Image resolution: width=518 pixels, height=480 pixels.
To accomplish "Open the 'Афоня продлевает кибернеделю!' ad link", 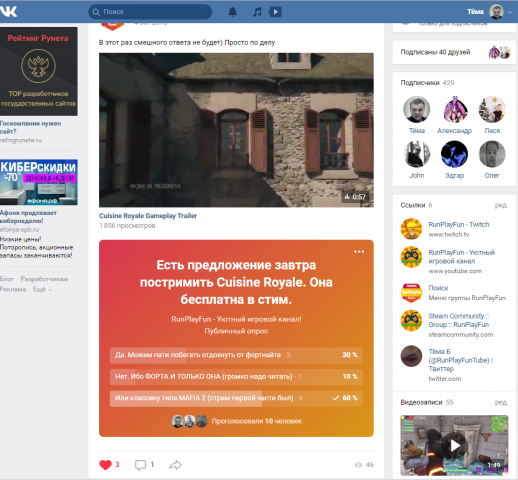I will click(x=28, y=217).
